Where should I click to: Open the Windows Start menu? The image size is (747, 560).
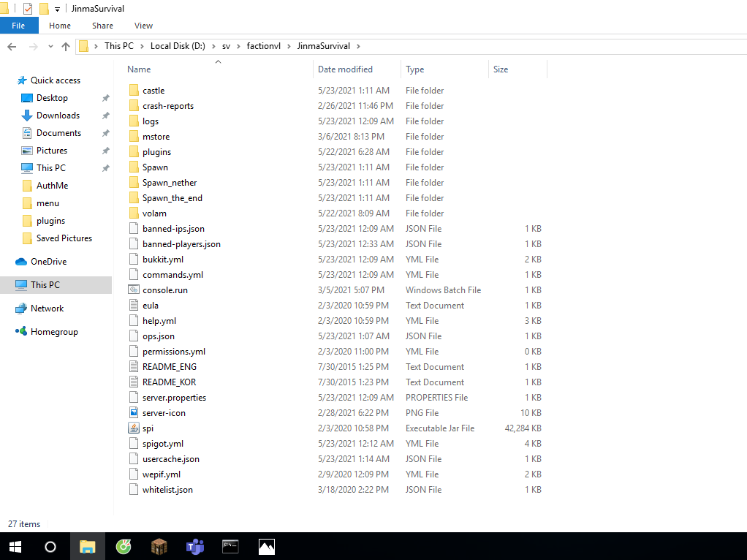point(15,547)
